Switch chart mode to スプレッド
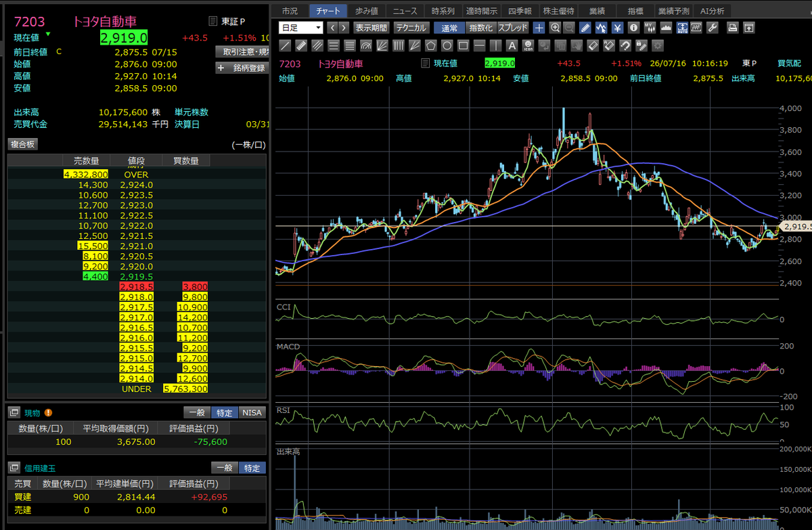Screen dimensions: 812x530 tap(514, 28)
